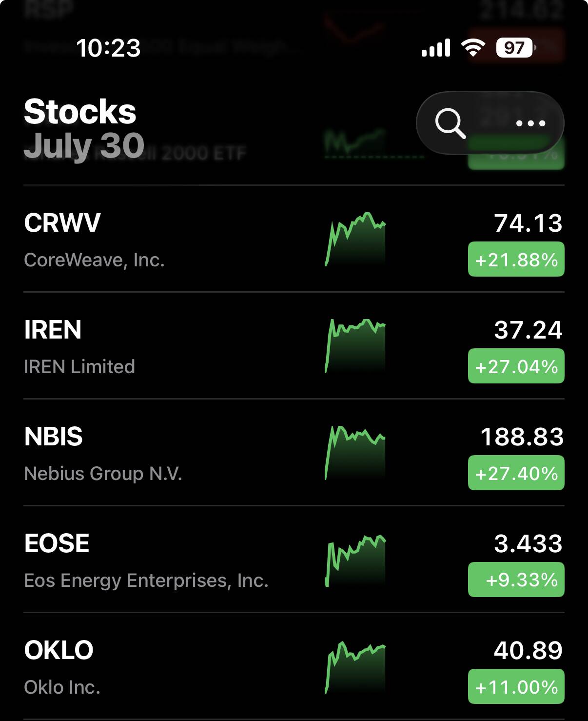The image size is (588, 721).
Task: Toggle the OKLO +11.00% change badge
Action: coord(516,686)
